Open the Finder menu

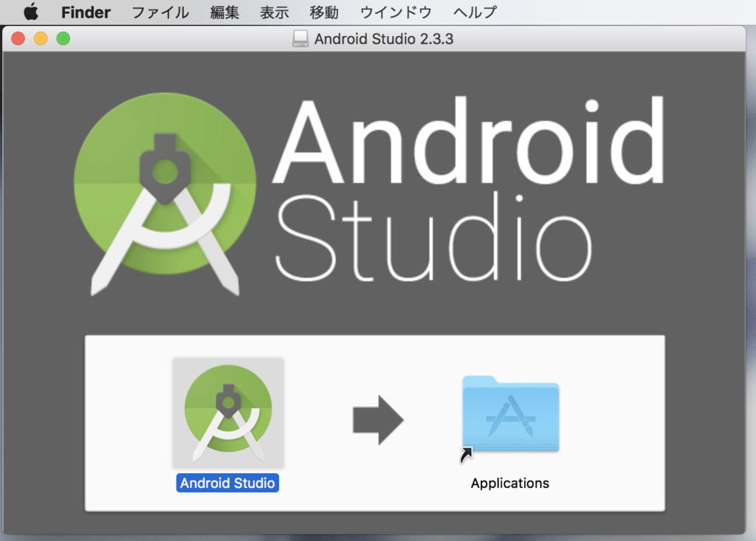[86, 13]
